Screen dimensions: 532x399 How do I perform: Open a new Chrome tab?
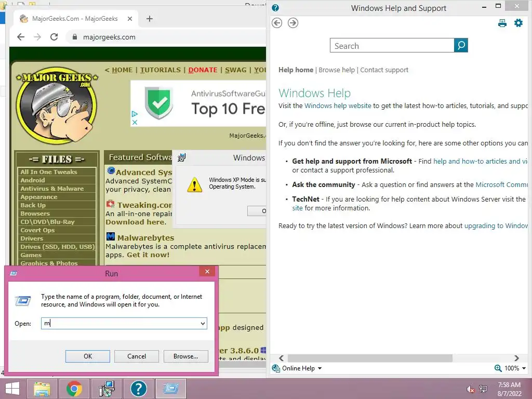(149, 19)
